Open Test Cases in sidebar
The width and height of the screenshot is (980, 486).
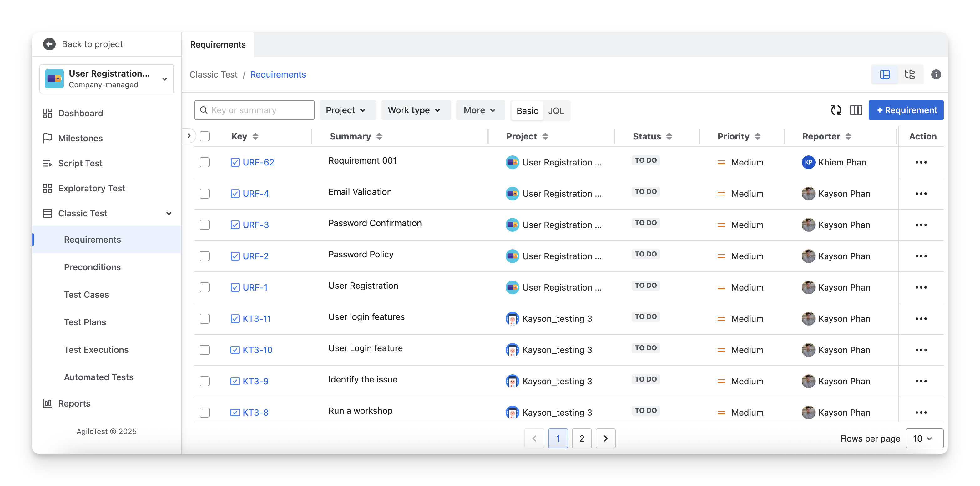[x=86, y=295]
